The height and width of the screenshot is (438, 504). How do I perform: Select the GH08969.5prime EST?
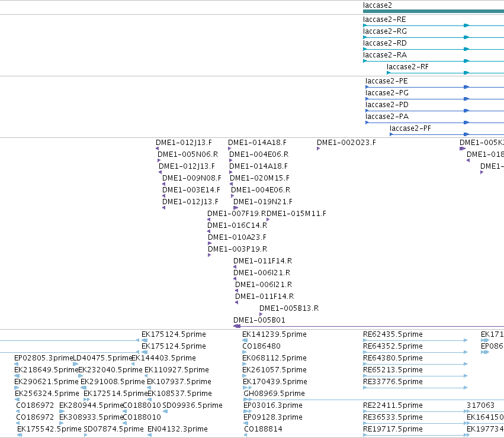coord(274,394)
